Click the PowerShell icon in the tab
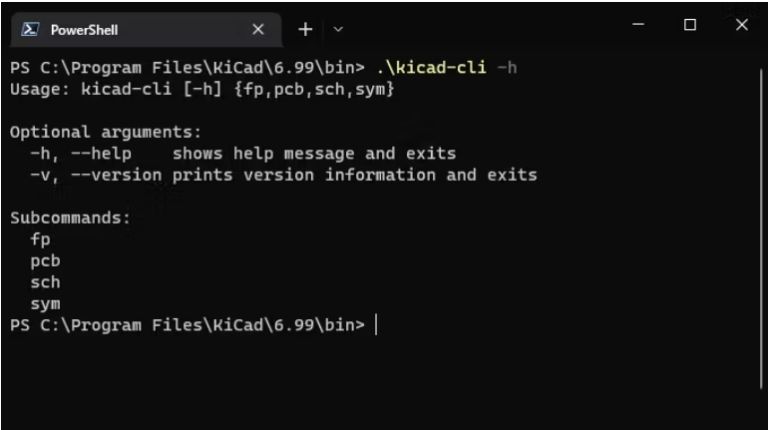768x430 pixels. point(29,30)
